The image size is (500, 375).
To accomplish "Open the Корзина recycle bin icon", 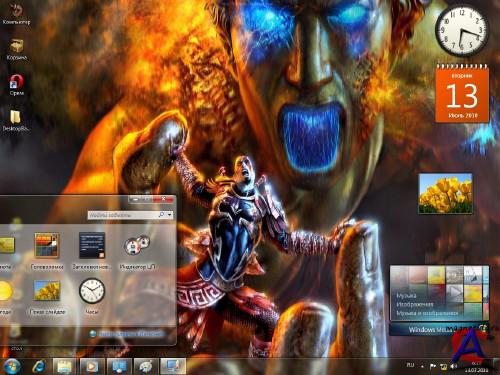I will (x=16, y=50).
